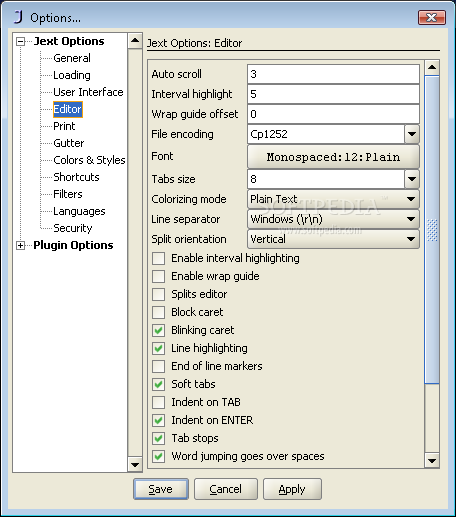This screenshot has width=456, height=517.
Task: Click the Apply button
Action: (292, 489)
